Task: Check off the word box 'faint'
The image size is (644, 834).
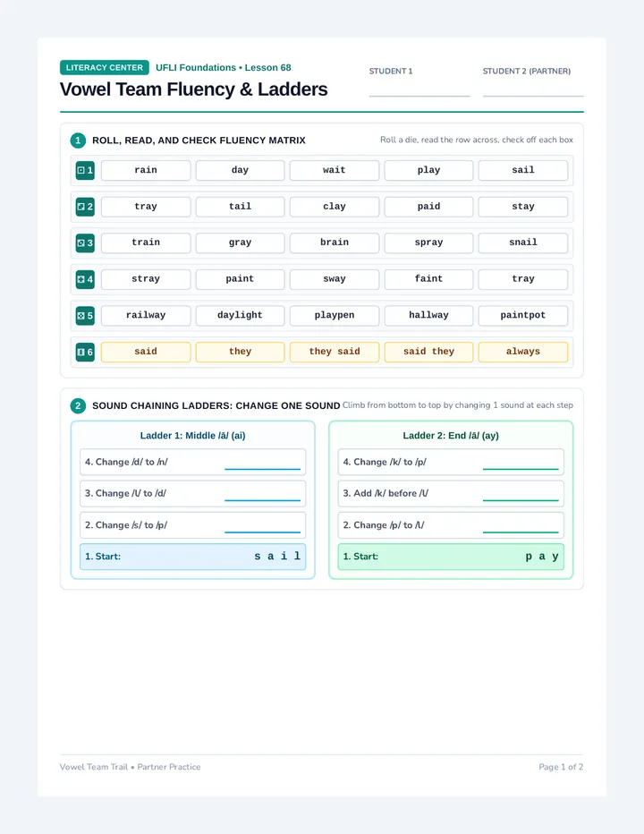Action: tap(428, 279)
